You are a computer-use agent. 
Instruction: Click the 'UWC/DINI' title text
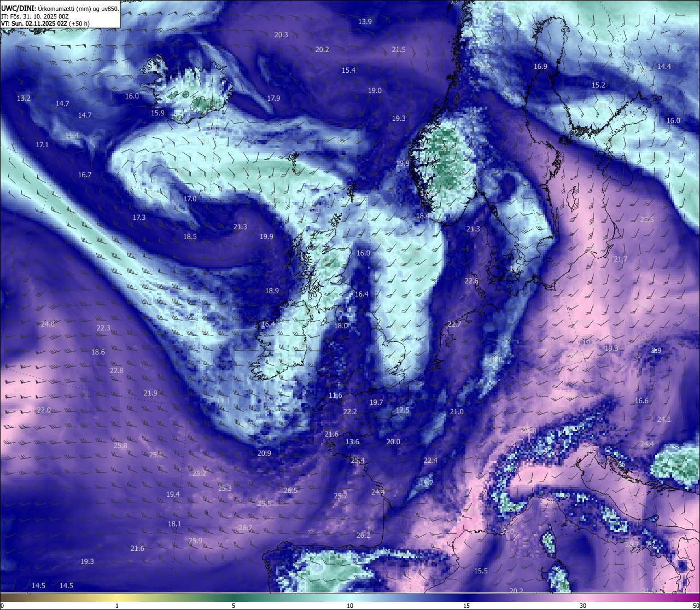[18, 8]
